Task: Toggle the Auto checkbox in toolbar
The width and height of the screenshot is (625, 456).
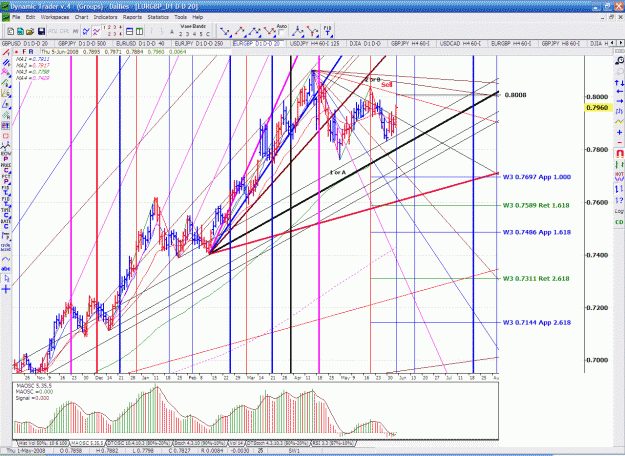Action: [x=281, y=32]
